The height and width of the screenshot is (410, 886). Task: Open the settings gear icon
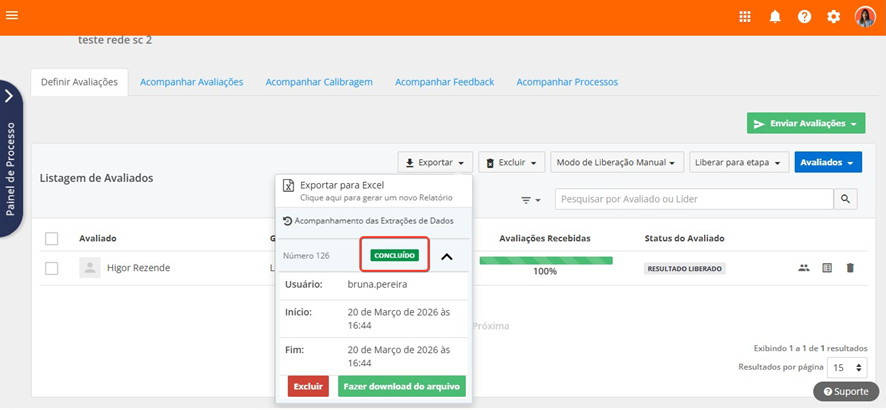[x=834, y=17]
